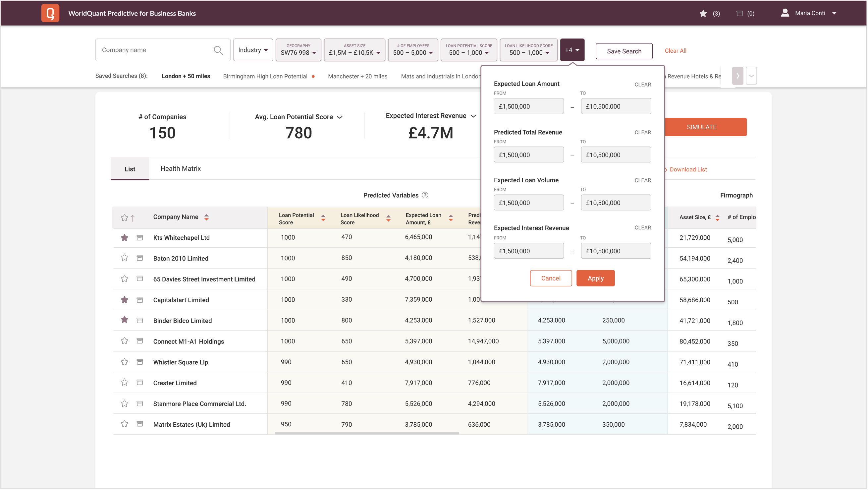The height and width of the screenshot is (490, 868).
Task: Click horizontal table scrollbar
Action: click(367, 433)
